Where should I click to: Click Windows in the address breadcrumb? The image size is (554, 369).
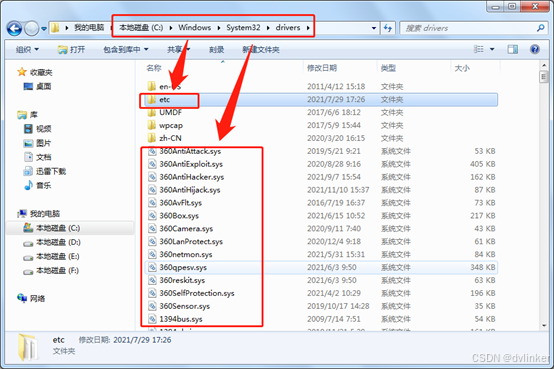point(194,28)
